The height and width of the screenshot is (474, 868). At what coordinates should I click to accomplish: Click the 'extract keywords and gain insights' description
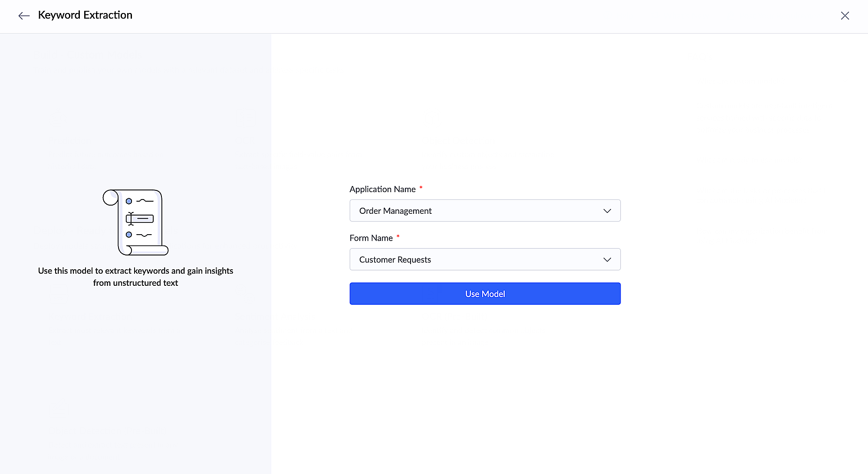(x=135, y=271)
